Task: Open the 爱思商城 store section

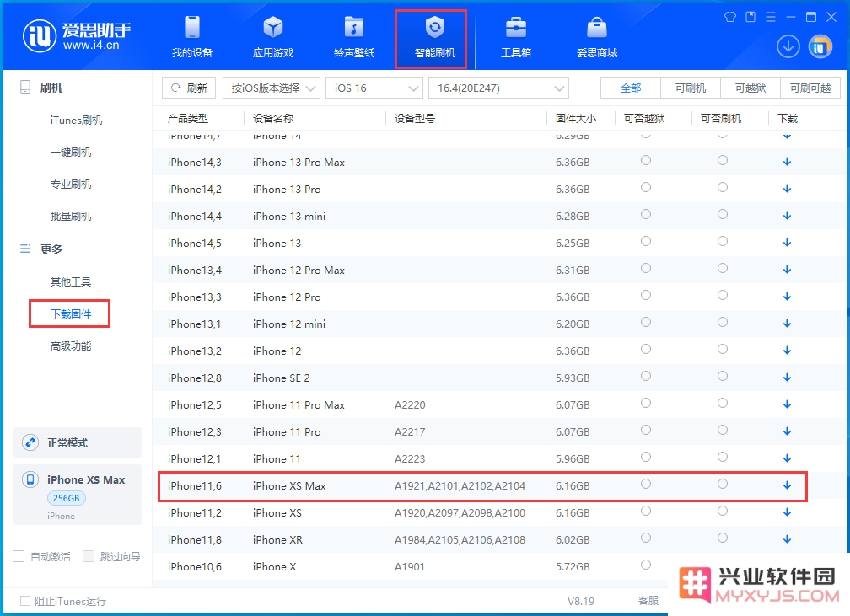Action: pyautogui.click(x=597, y=37)
